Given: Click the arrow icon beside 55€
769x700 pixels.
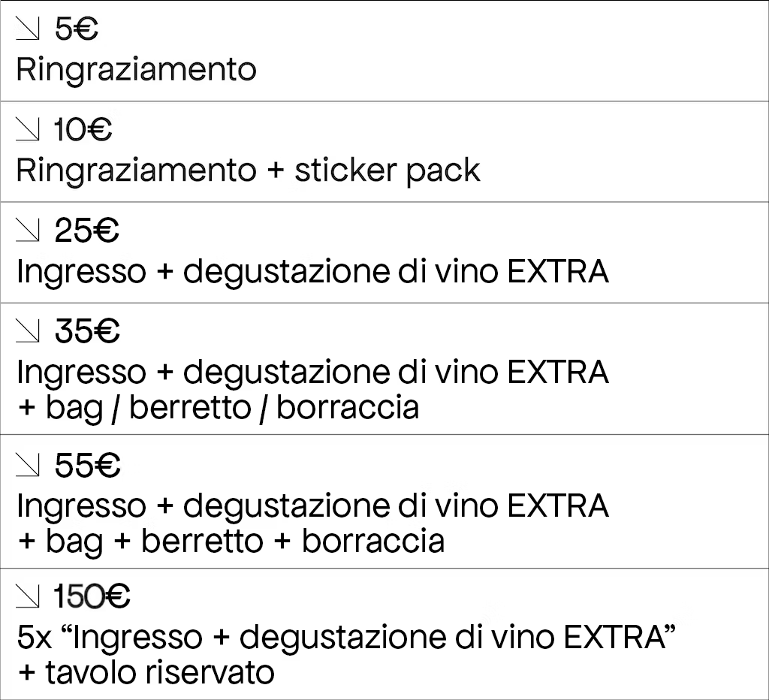Looking at the screenshot, I should (28, 465).
